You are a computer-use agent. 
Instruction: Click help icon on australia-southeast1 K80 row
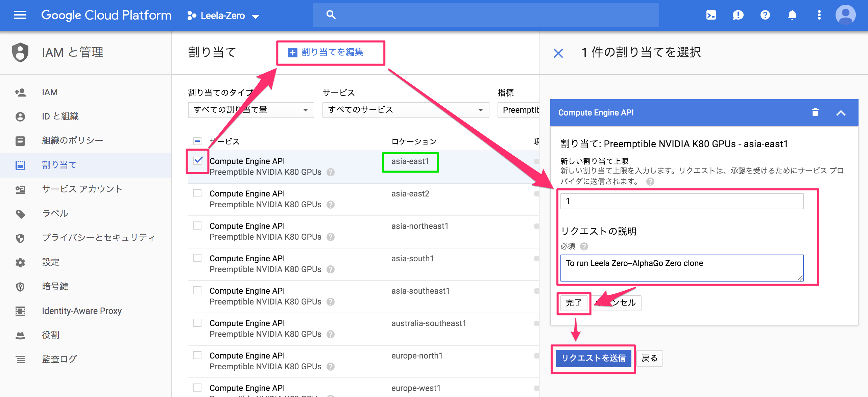pos(331,334)
